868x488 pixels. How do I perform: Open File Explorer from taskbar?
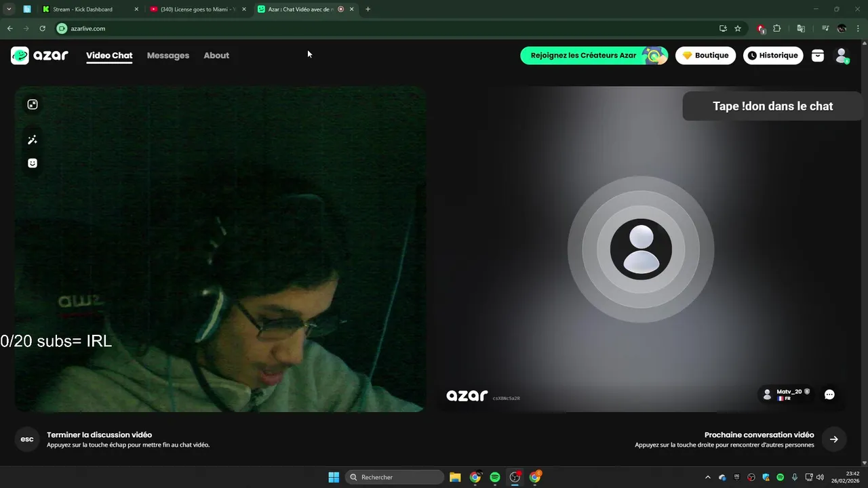455,477
